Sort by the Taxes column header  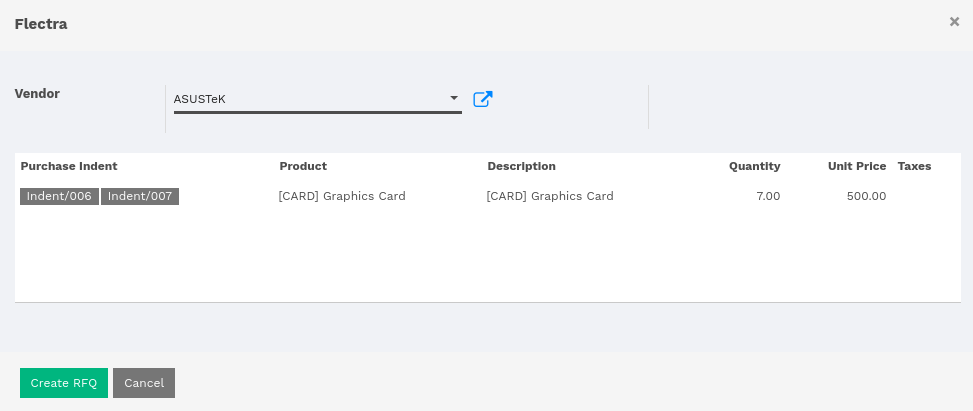[x=914, y=166]
